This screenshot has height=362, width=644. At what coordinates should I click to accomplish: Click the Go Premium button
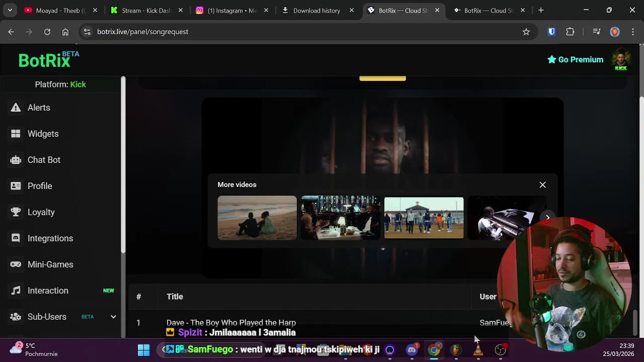[x=575, y=59]
